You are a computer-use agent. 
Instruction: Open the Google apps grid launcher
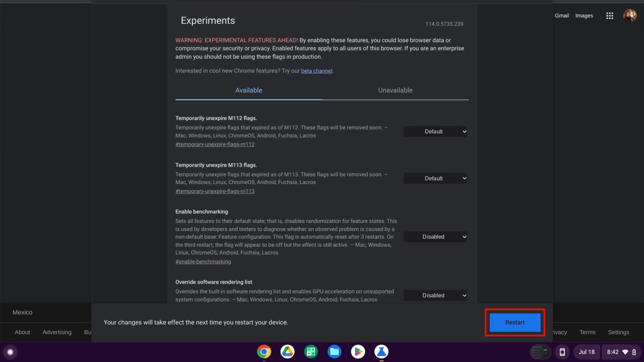click(610, 16)
